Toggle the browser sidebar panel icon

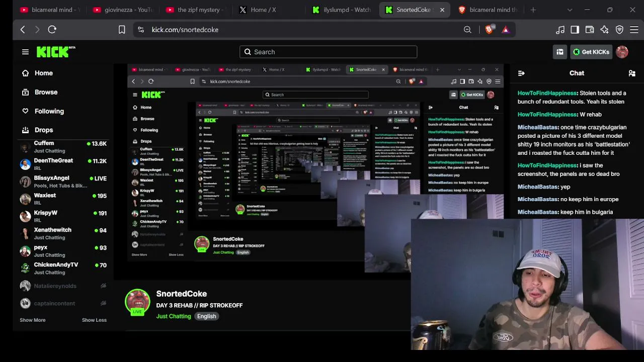coord(575,30)
